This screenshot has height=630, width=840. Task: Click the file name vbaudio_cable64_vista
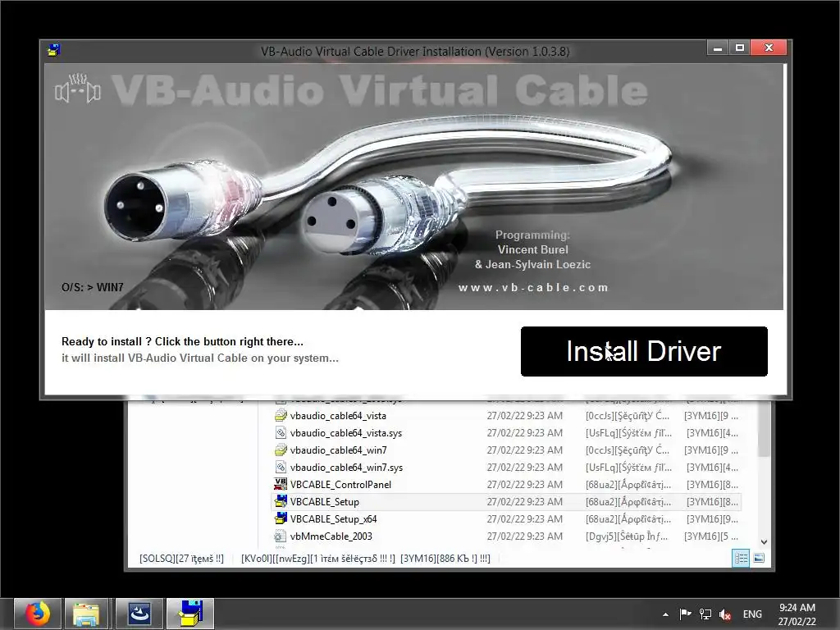(x=338, y=416)
